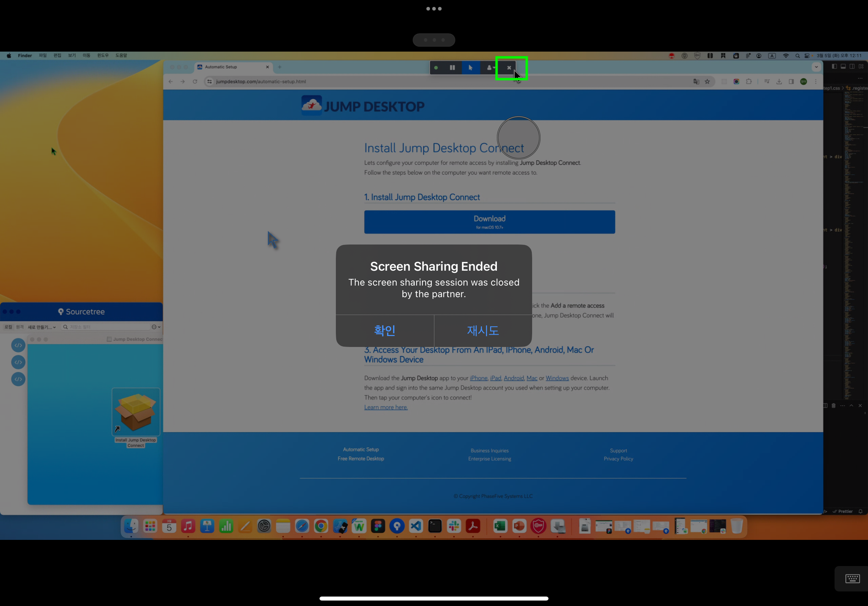Screen dimensions: 868x606
Task: Click the translate page icon in the address bar
Action: click(x=696, y=82)
